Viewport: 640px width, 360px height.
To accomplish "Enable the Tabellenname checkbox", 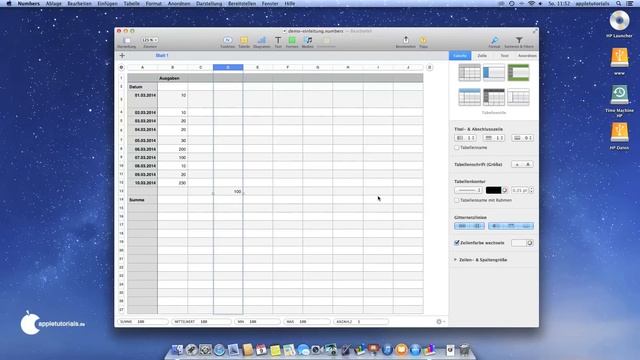I will click(x=457, y=147).
